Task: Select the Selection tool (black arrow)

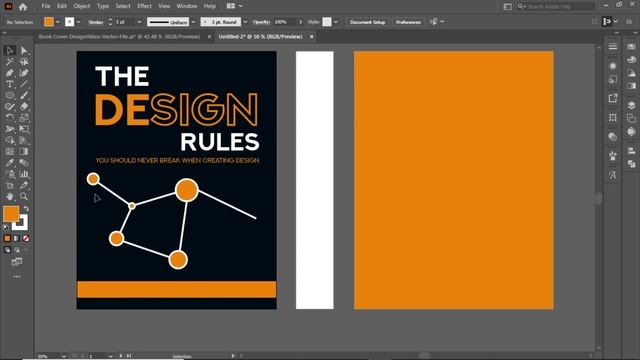Action: click(10, 50)
